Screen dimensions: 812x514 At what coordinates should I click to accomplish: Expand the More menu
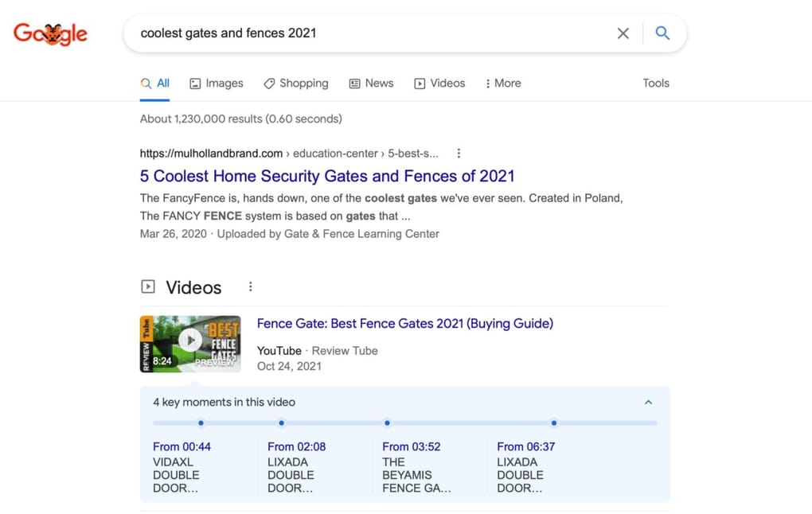coord(503,84)
